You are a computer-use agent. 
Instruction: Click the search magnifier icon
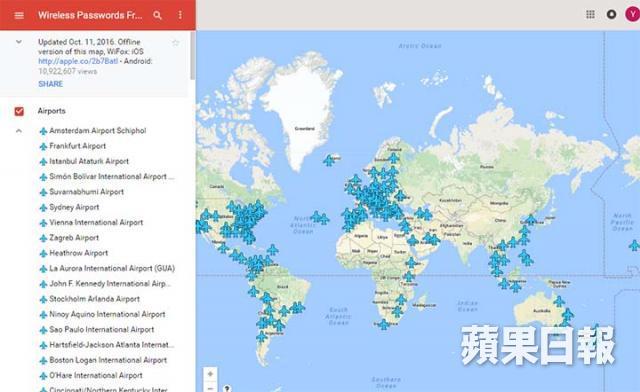coord(158,16)
